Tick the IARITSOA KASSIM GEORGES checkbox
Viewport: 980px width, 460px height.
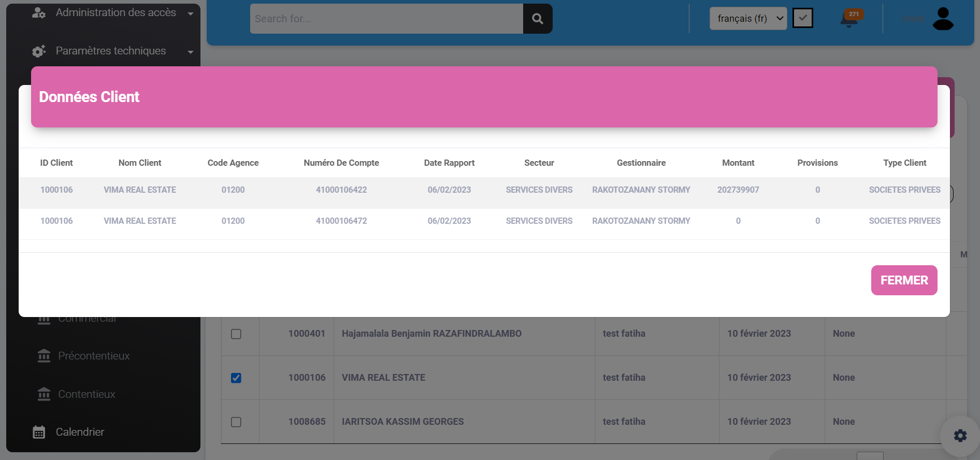click(236, 422)
